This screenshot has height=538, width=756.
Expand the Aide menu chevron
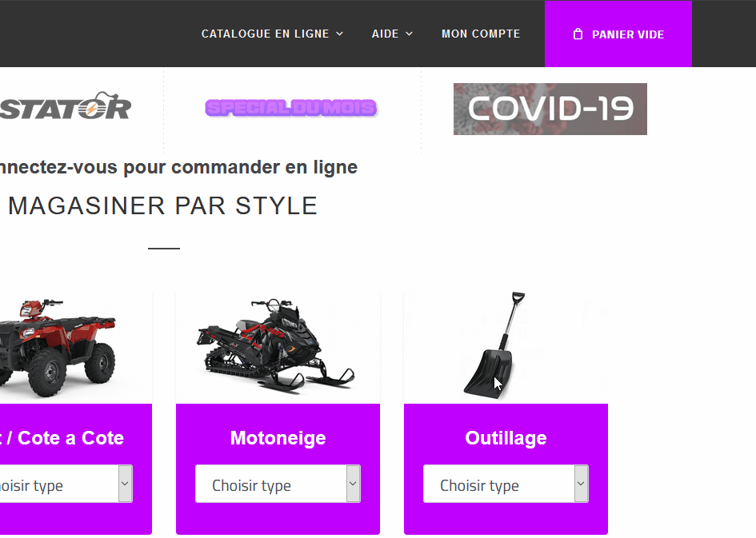[x=409, y=34]
